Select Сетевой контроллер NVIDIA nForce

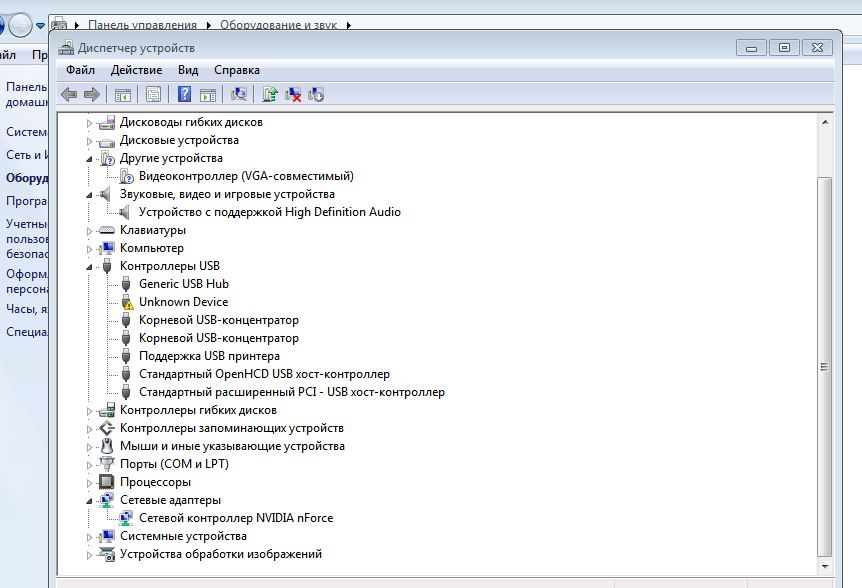235,518
